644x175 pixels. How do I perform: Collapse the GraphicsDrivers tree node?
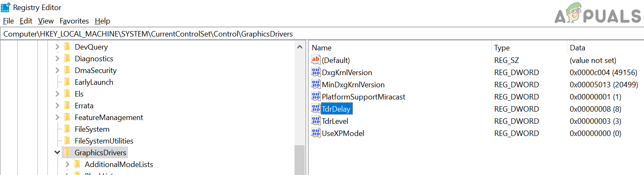tap(57, 153)
